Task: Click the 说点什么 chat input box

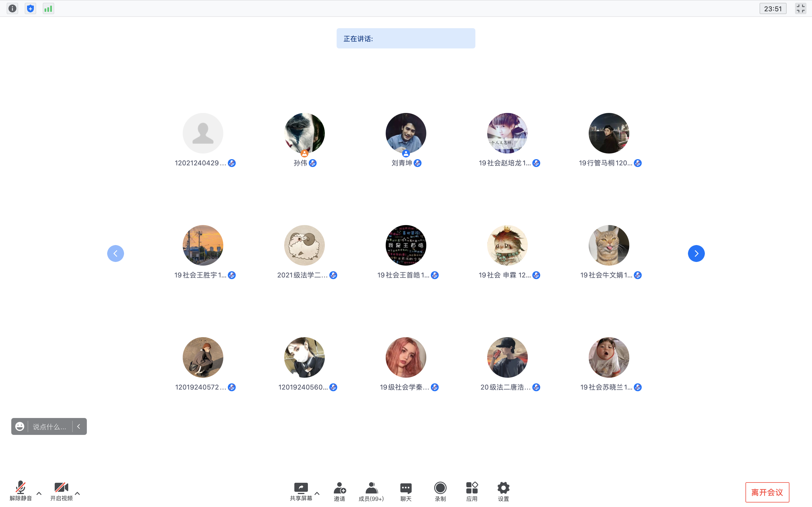Action: (50, 426)
